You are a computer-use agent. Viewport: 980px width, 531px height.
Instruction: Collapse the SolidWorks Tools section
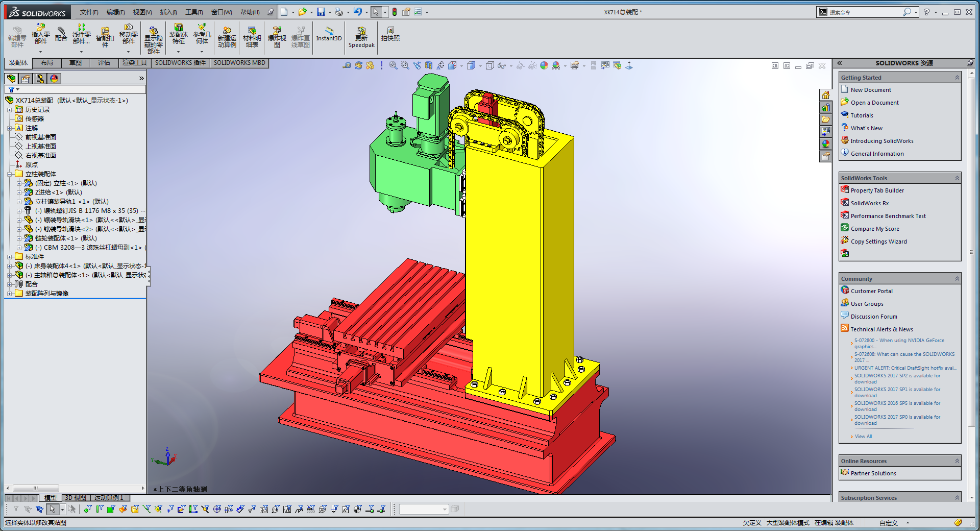coord(957,178)
